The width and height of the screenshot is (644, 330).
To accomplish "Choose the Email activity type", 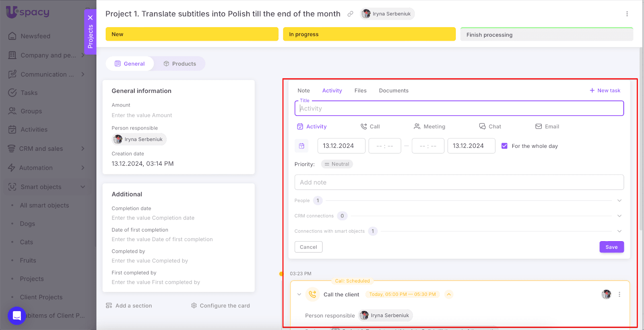I will click(x=547, y=127).
